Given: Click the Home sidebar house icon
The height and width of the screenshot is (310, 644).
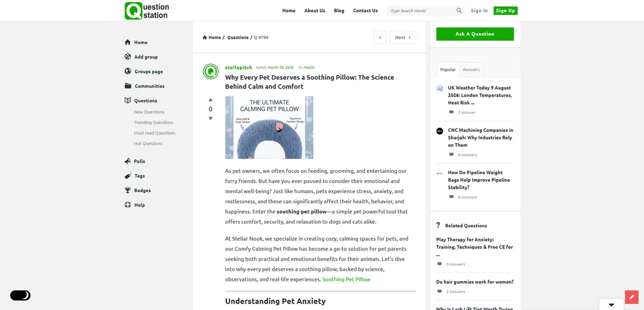Looking at the screenshot, I should click(128, 42).
